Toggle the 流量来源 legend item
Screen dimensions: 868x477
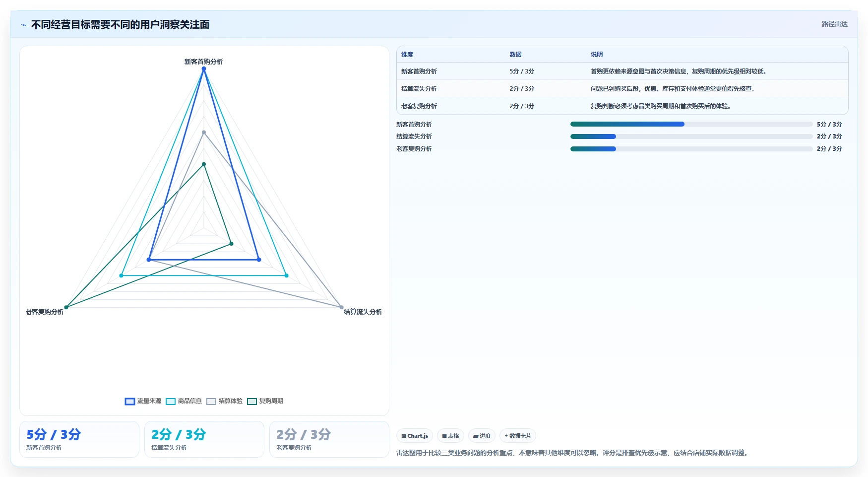(143, 401)
